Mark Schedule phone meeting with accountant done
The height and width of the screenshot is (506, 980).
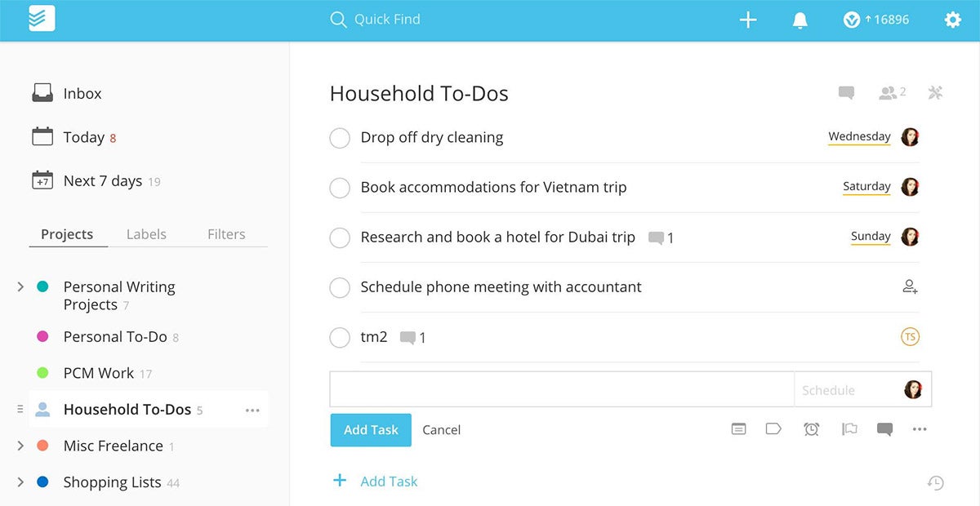point(340,287)
